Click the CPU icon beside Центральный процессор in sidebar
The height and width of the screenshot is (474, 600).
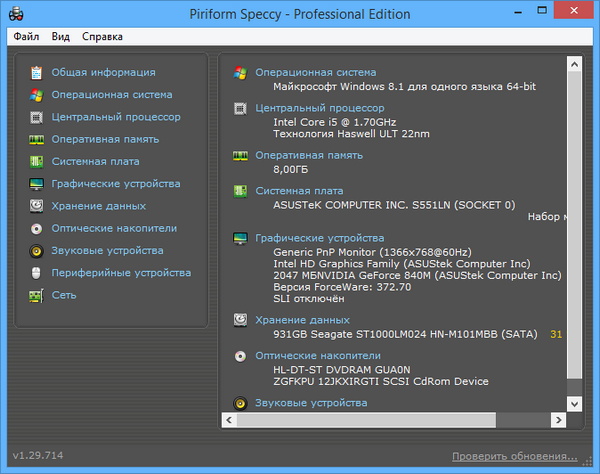click(x=36, y=117)
